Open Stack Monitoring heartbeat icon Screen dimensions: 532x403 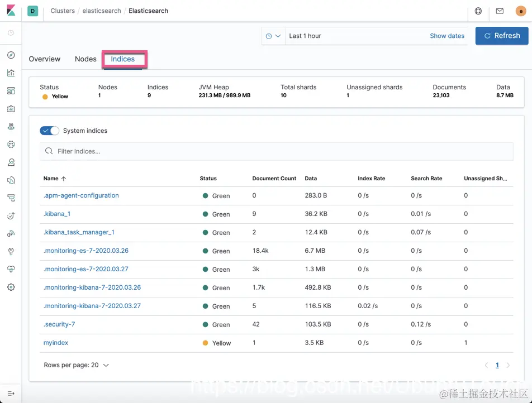pos(11,269)
